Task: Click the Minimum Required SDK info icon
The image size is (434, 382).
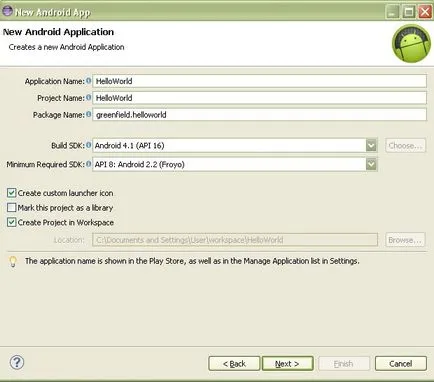Action: (88, 164)
